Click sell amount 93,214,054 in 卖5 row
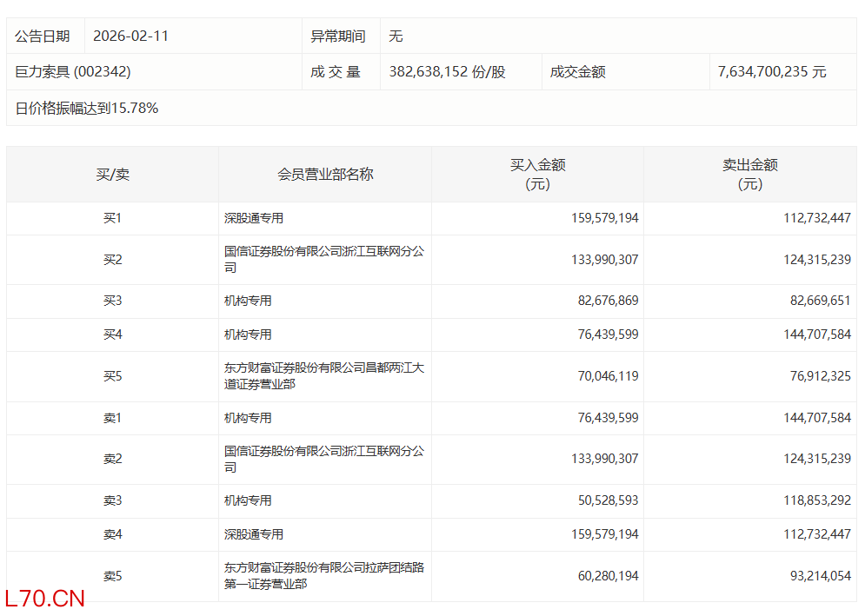 tap(816, 576)
